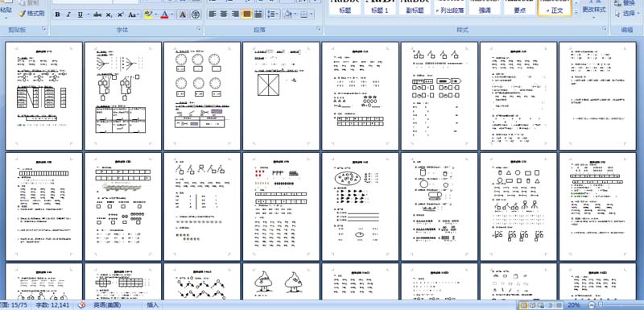Click the Format Painter brush button
This screenshot has height=310, width=644.
click(31, 14)
